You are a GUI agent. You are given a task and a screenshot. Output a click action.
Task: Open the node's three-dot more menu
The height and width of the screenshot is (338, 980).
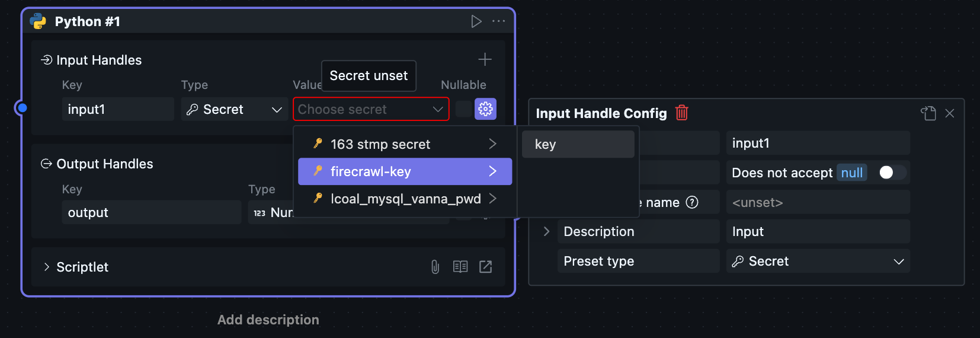(x=499, y=22)
